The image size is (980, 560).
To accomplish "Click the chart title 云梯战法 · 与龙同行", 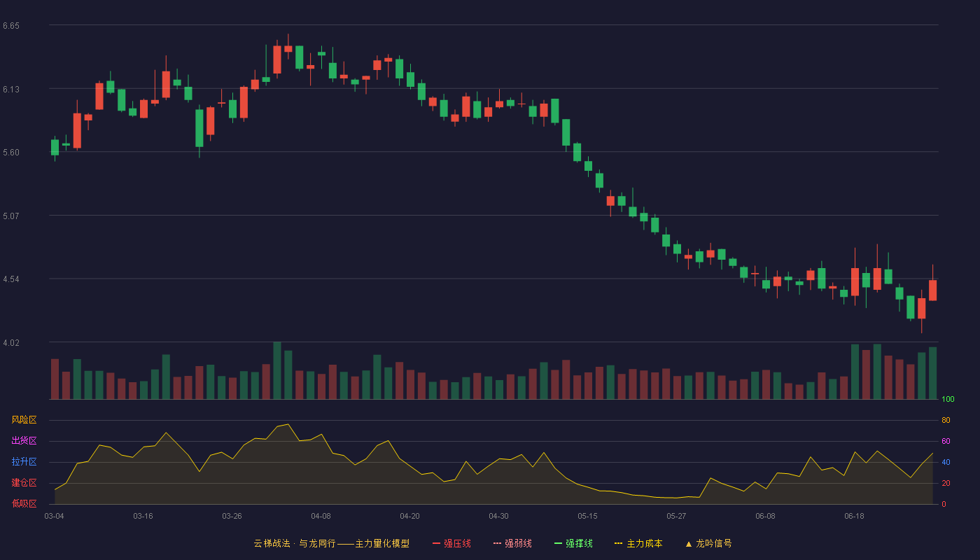I will click(x=295, y=543).
